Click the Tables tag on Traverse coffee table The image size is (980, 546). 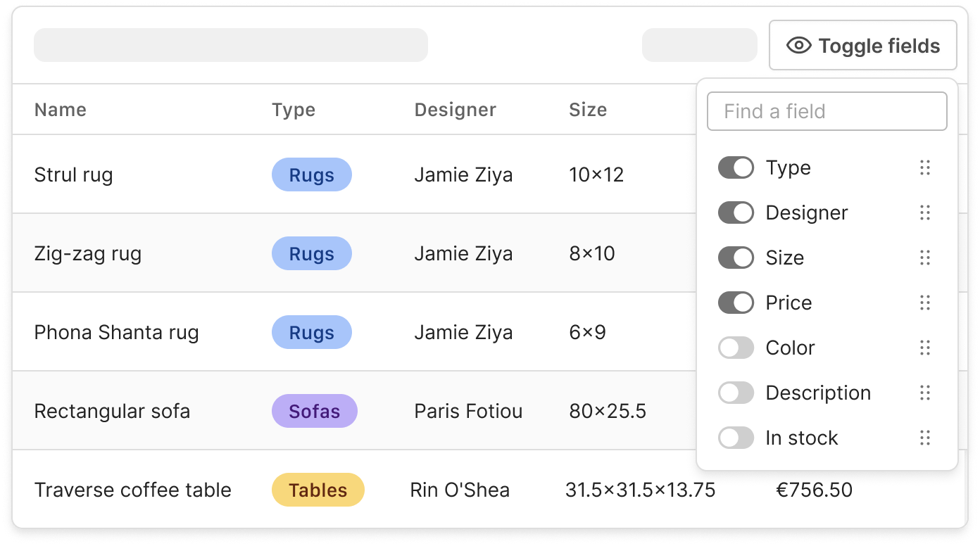click(318, 490)
